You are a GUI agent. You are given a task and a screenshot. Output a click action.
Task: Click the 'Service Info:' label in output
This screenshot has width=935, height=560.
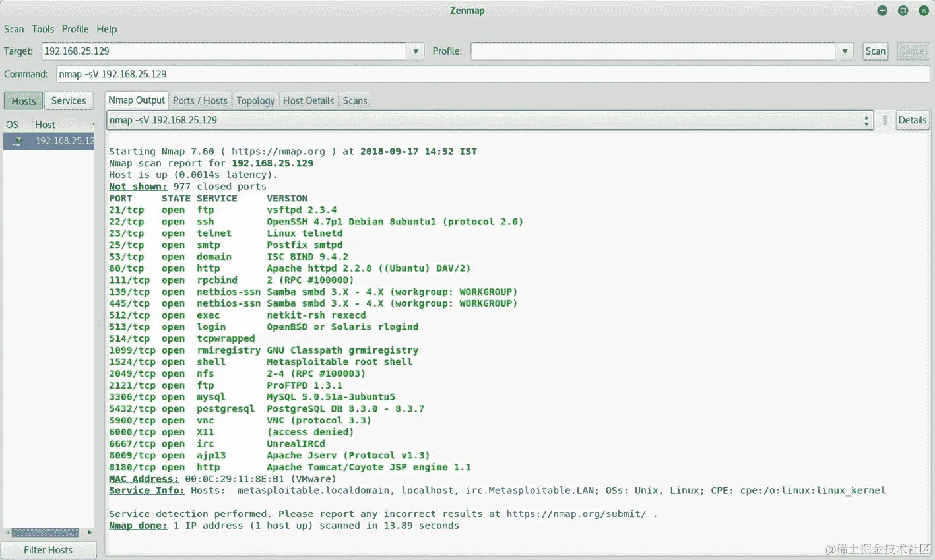coord(146,491)
